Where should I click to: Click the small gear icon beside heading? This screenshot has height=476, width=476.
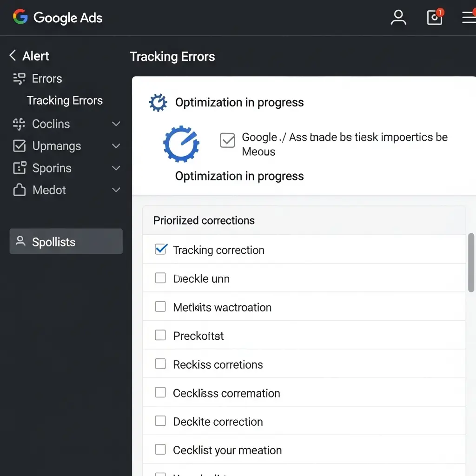coord(158,102)
